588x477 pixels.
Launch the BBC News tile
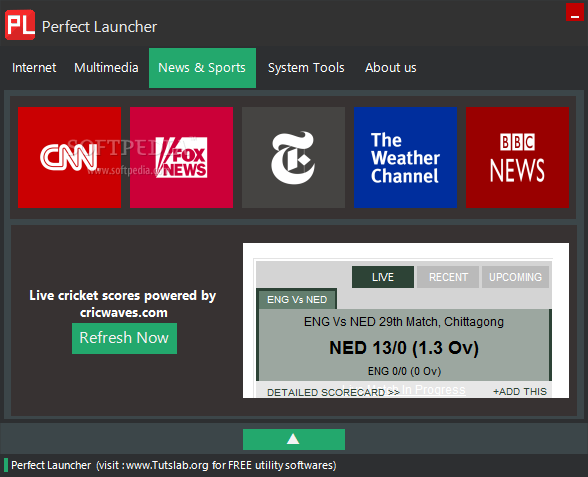pos(518,158)
